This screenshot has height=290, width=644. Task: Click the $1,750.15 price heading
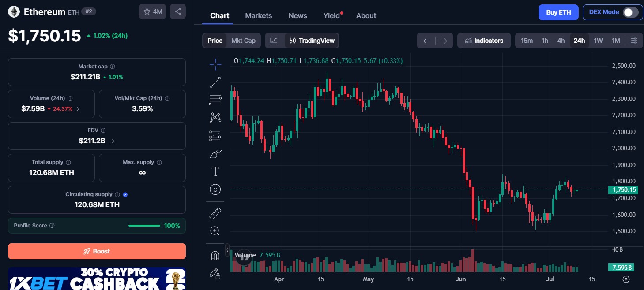(45, 36)
